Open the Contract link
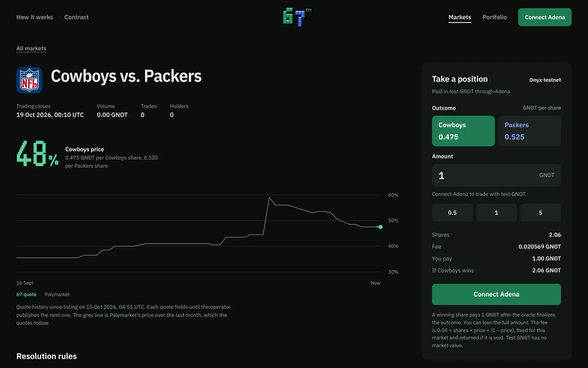The width and height of the screenshot is (588, 368). [x=76, y=17]
